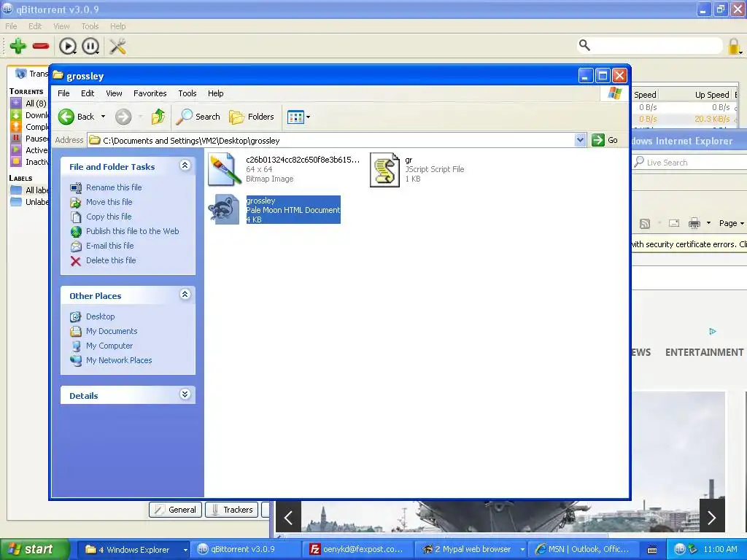Click the Go arrow button next to address bar
Viewport: 747px width, 560px height.
[598, 140]
